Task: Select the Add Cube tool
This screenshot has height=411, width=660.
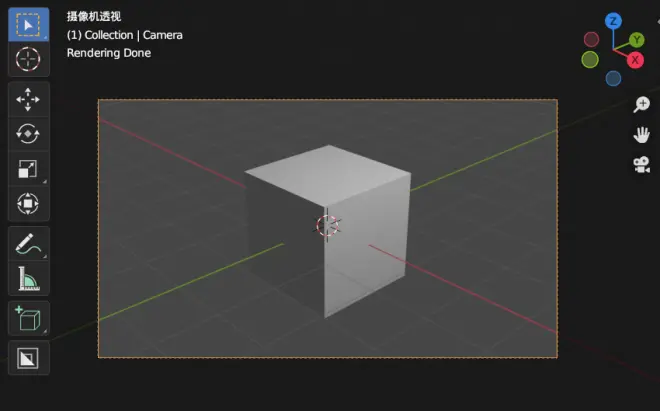Action: pos(28,318)
